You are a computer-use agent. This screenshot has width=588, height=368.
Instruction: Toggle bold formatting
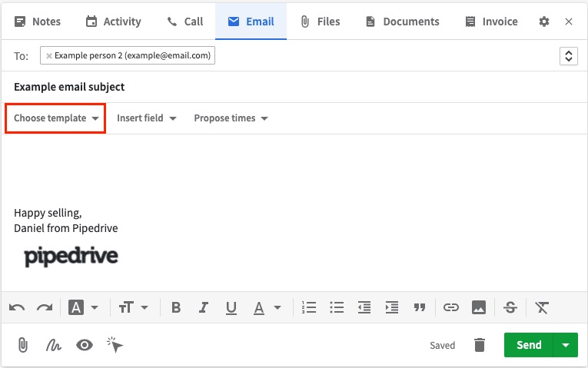point(176,307)
